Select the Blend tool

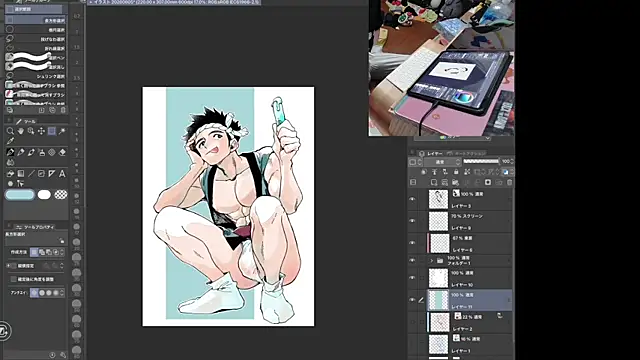coord(10,162)
